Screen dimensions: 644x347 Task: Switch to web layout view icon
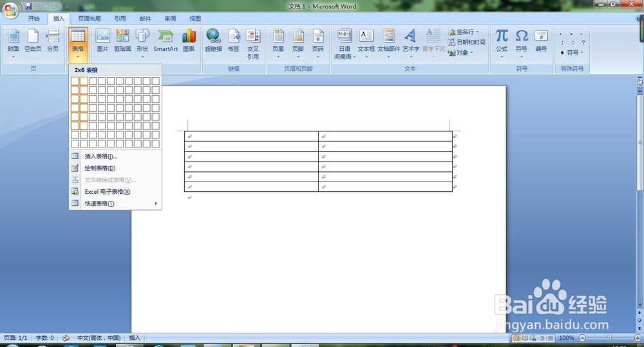point(533,338)
